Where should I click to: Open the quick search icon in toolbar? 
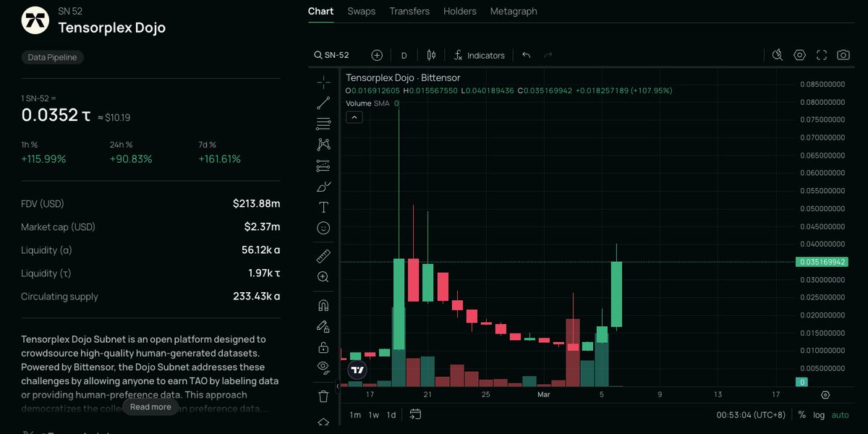point(778,55)
